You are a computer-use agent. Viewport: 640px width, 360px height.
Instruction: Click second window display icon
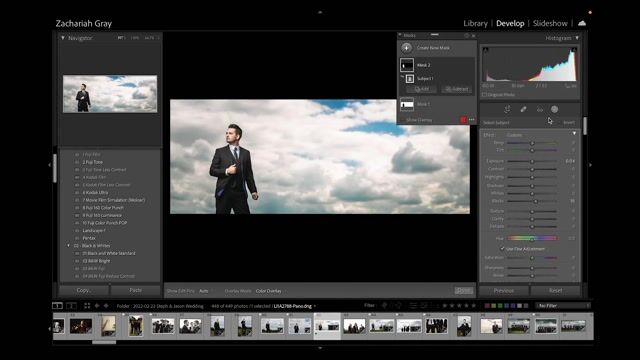[71, 305]
